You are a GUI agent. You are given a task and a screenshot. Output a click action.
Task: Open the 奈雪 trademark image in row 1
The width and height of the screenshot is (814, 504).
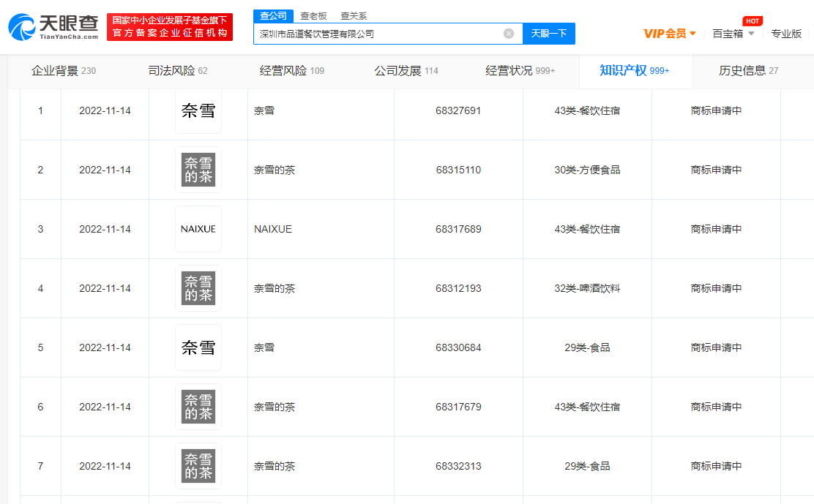point(198,110)
